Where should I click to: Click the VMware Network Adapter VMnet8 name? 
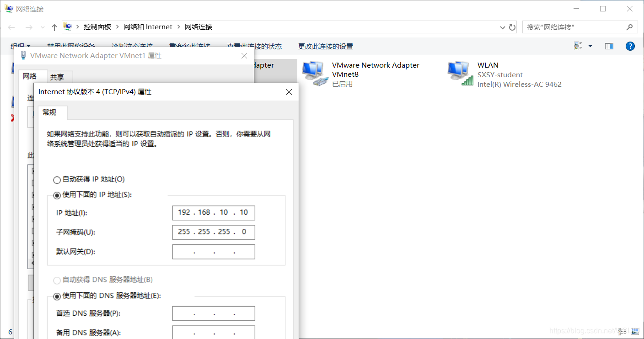[376, 69]
